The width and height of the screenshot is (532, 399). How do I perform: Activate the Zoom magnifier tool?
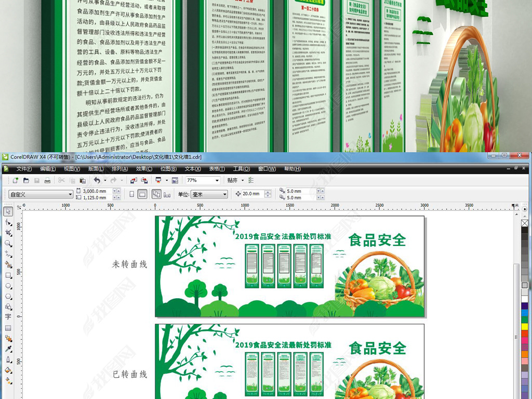(x=8, y=243)
